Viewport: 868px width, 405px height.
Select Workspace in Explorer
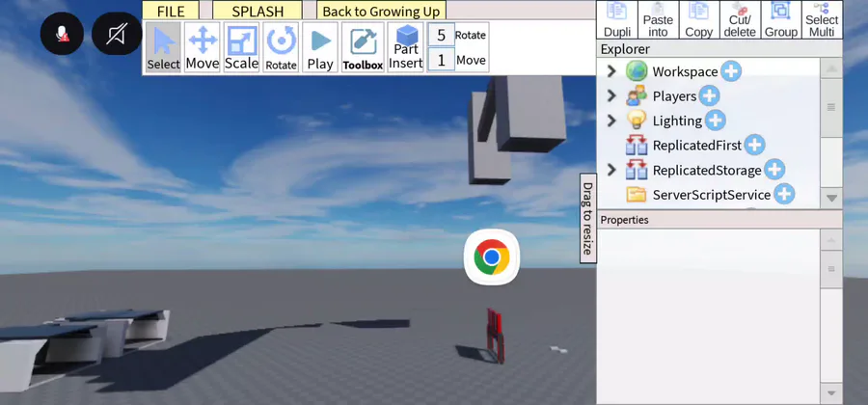pyautogui.click(x=685, y=72)
